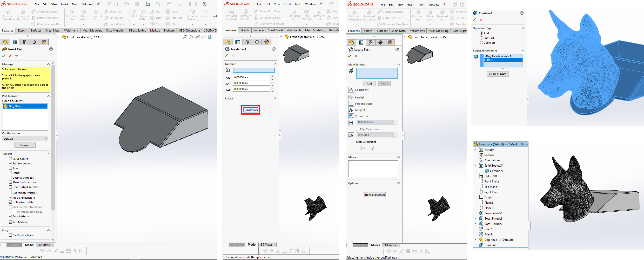Switch to the Sheet Metal tab
The width and height of the screenshot is (644, 260).
pos(53,31)
